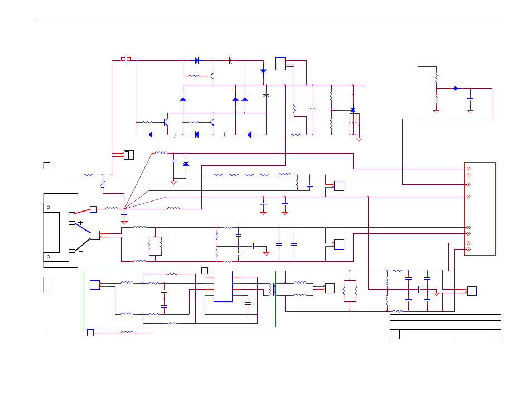Image resolution: width=532 pixels, height=412 pixels.
Task: Select the zener diode beside the capacitor at center-left
Action: point(186,164)
